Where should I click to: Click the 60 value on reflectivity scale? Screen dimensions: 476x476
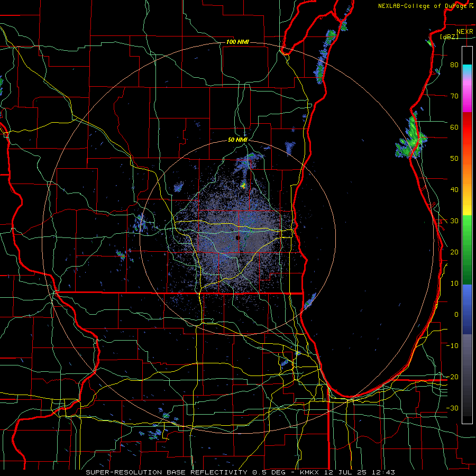pos(454,127)
